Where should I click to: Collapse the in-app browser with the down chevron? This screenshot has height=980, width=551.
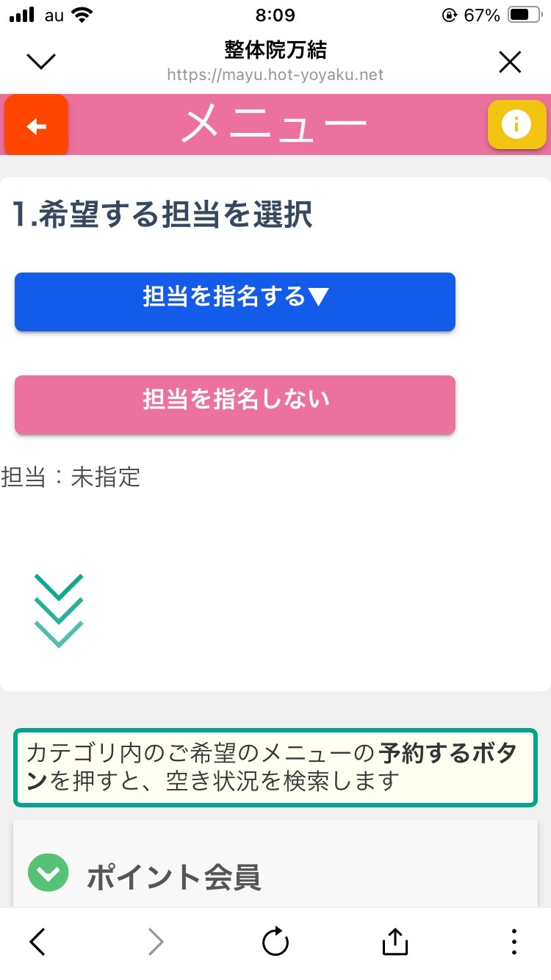coord(41,62)
